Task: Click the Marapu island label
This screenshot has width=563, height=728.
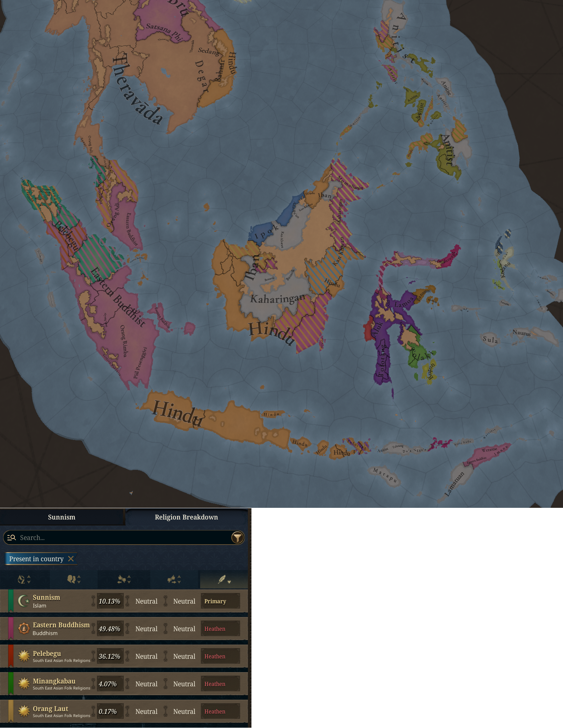Action: pos(385,475)
